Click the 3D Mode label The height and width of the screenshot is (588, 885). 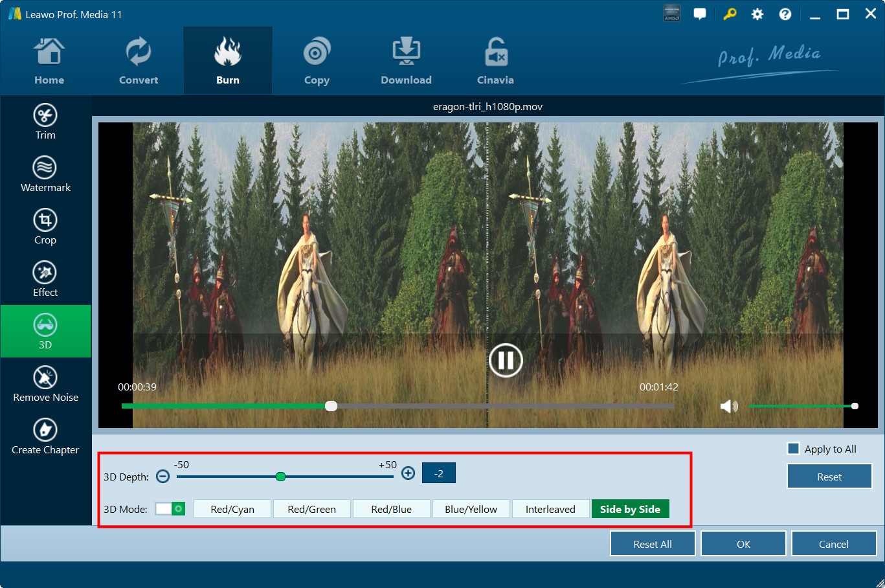point(126,509)
